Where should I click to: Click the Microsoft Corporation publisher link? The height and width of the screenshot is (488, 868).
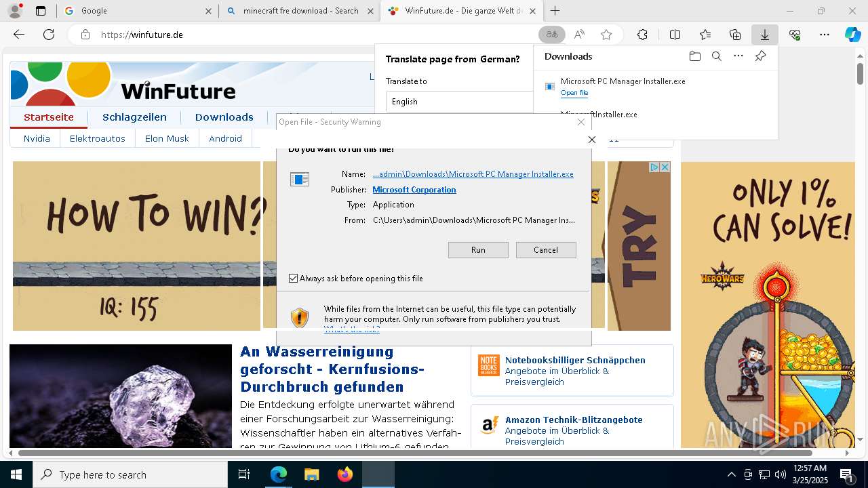pyautogui.click(x=414, y=190)
